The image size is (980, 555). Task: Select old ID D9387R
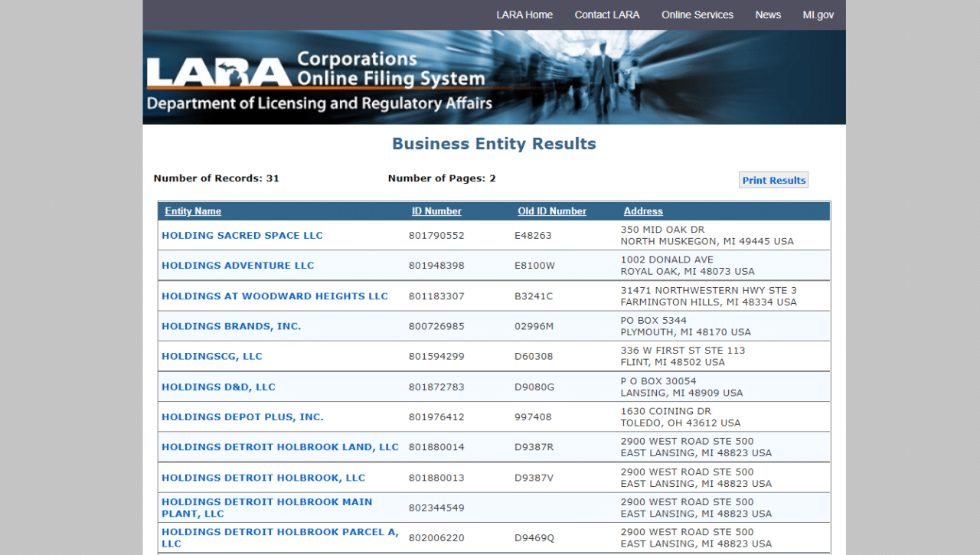tap(534, 447)
